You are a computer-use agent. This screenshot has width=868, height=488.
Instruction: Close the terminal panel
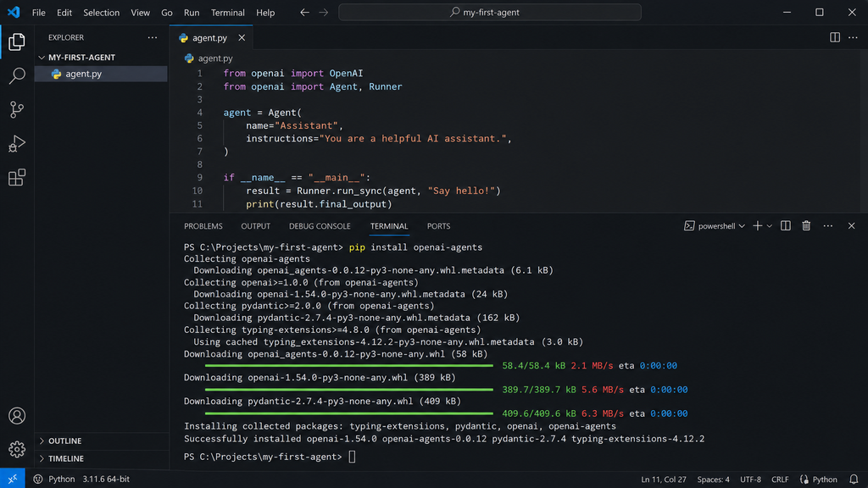(851, 225)
